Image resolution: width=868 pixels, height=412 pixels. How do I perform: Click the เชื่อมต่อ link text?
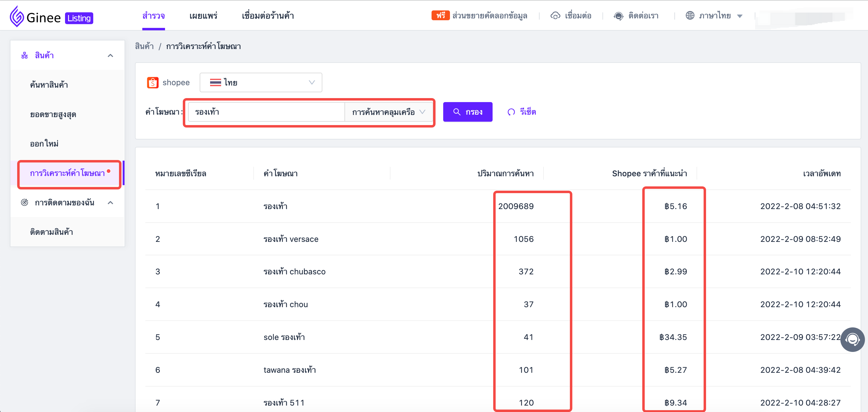(x=578, y=16)
